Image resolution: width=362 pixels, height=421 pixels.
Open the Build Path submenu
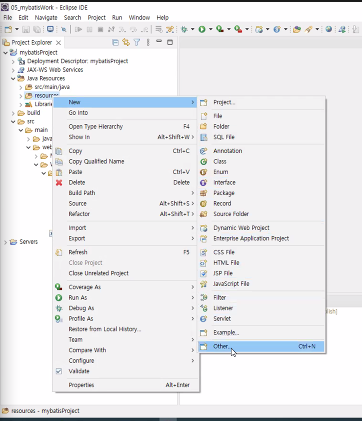pos(126,193)
